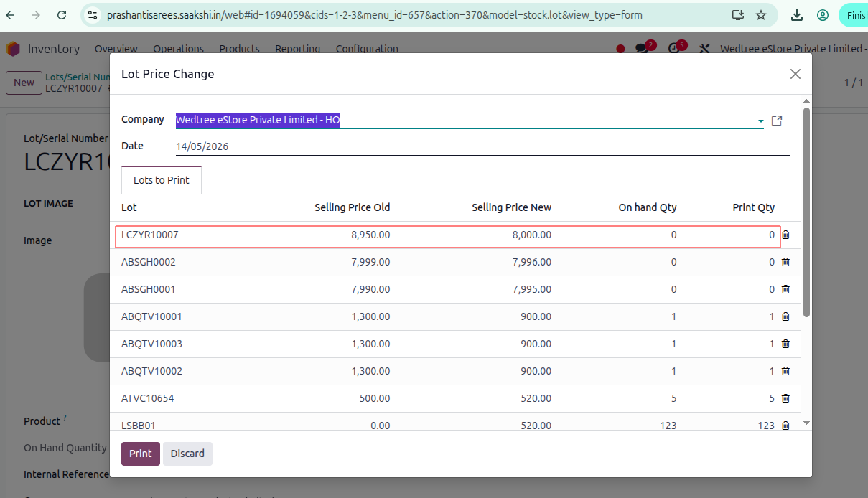View site information icon in address bar
Screen dimensions: 868x498
point(93,15)
